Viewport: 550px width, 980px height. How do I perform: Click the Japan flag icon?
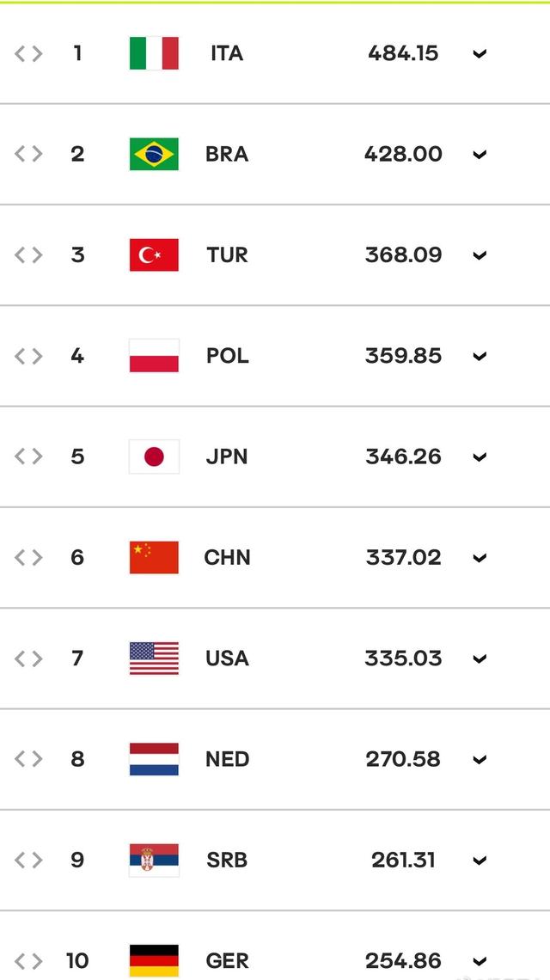154,456
